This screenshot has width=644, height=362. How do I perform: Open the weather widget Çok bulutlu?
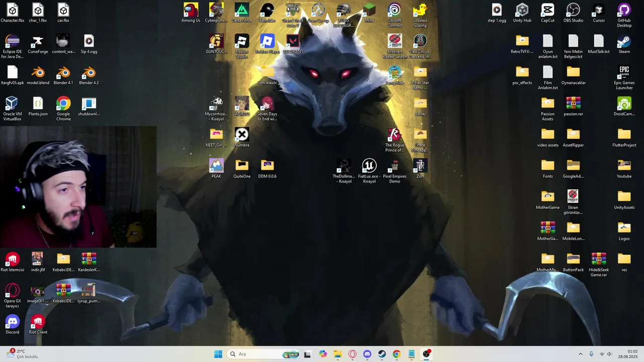click(21, 354)
